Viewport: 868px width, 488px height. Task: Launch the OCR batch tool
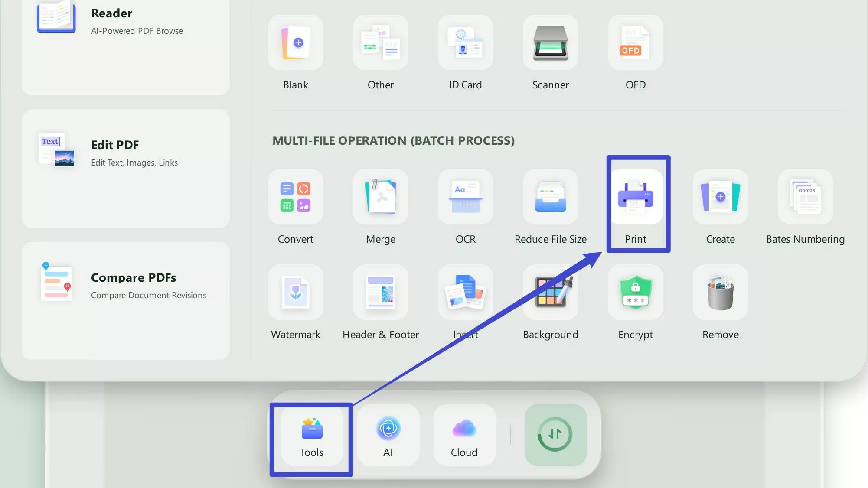point(465,197)
